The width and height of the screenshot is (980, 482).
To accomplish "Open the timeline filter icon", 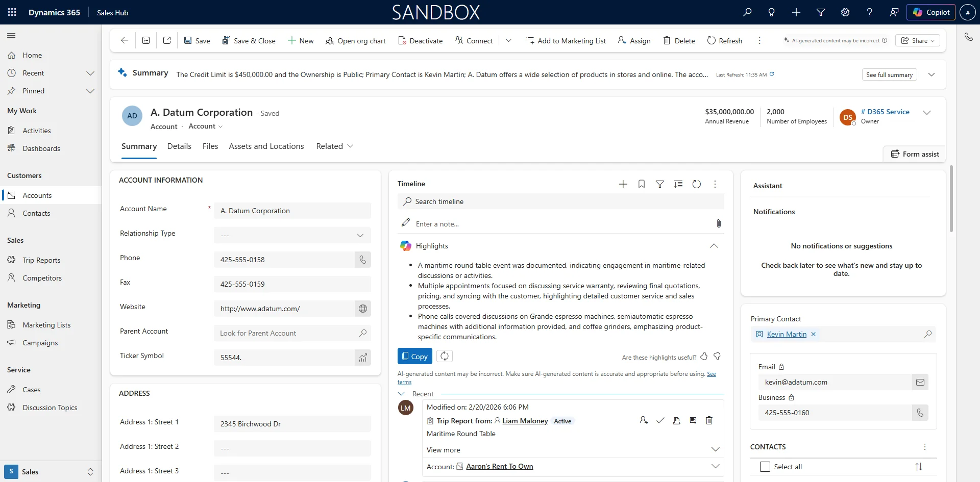I will 660,184.
